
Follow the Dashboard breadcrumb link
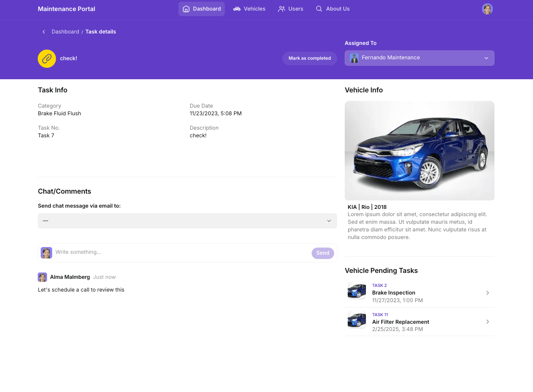click(x=65, y=31)
